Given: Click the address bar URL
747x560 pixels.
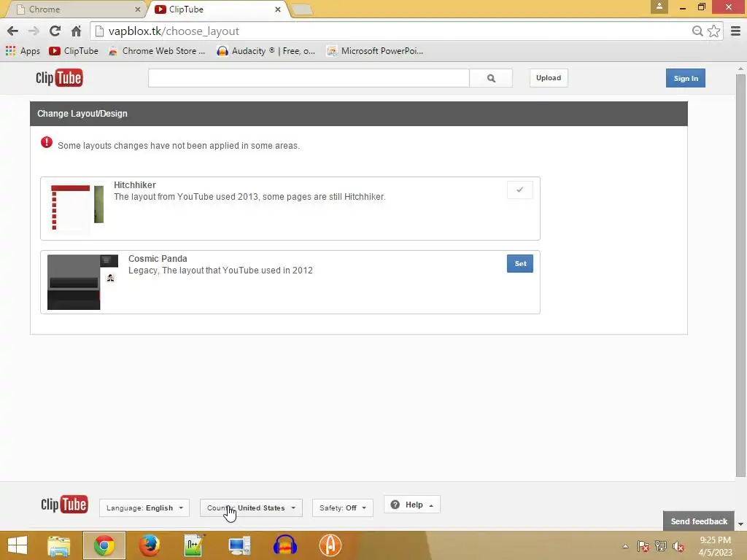Looking at the screenshot, I should coord(174,31).
